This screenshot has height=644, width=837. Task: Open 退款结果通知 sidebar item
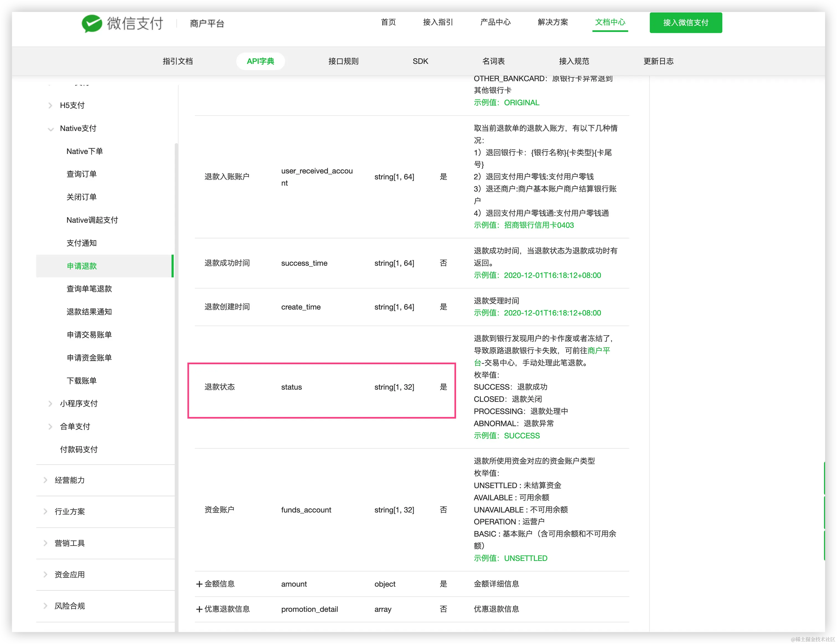coord(89,312)
